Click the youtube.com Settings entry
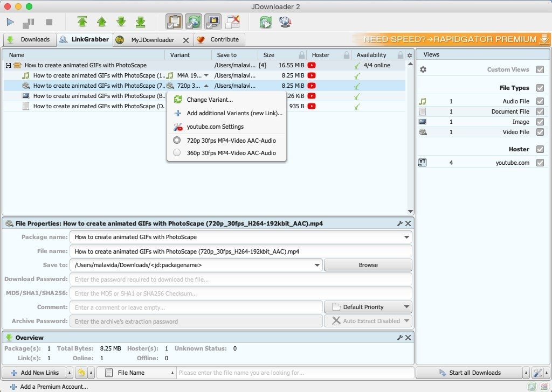Image resolution: width=552 pixels, height=392 pixels. click(x=216, y=127)
